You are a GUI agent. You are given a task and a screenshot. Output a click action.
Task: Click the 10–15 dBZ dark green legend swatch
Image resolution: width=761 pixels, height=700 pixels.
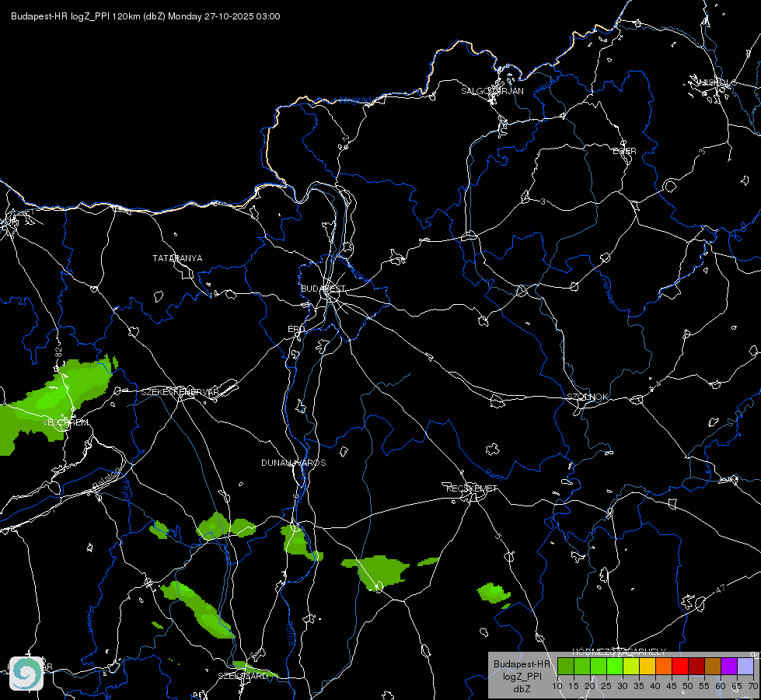pyautogui.click(x=566, y=666)
